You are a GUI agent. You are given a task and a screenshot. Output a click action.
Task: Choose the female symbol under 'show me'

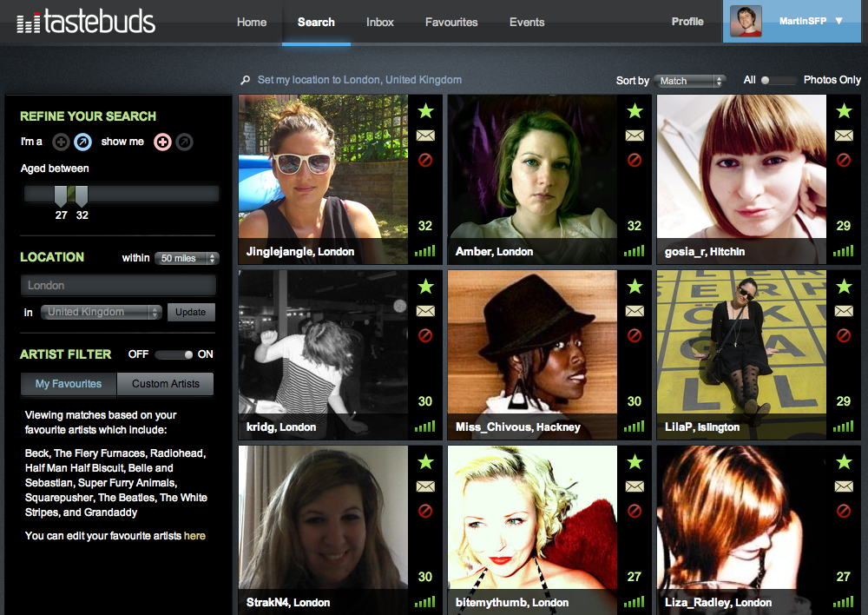[x=162, y=142]
